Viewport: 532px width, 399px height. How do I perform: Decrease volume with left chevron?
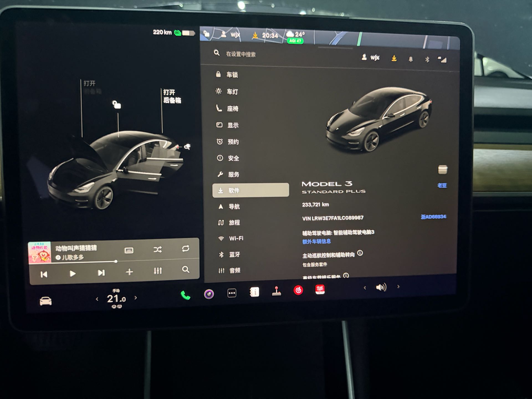(x=365, y=288)
